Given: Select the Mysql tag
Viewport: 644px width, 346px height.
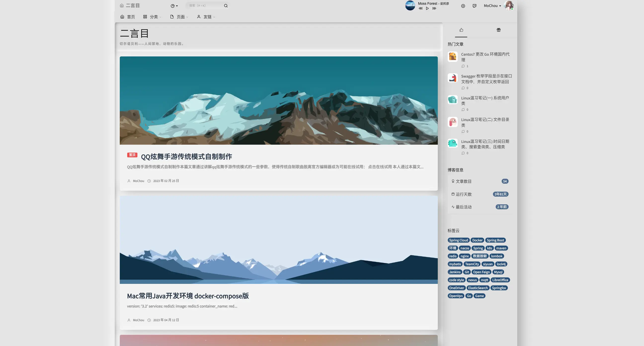Looking at the screenshot, I should coord(498,272).
